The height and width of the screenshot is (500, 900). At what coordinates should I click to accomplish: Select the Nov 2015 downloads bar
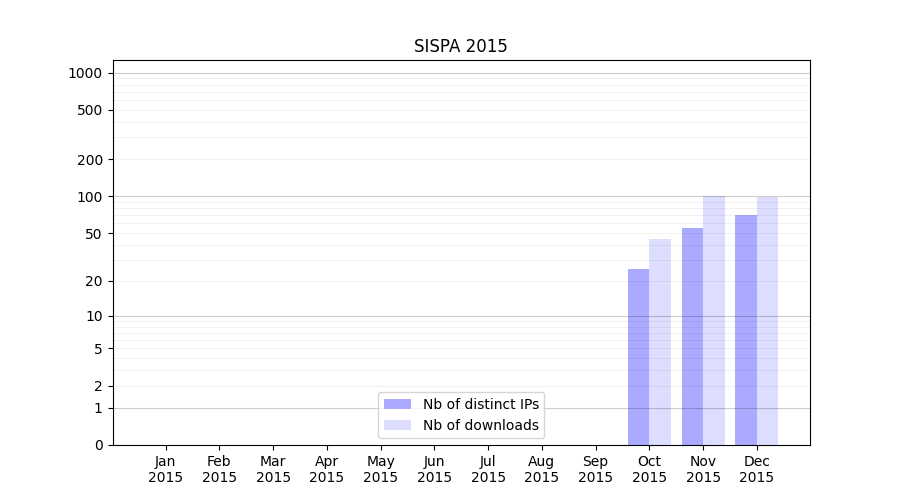(x=714, y=320)
